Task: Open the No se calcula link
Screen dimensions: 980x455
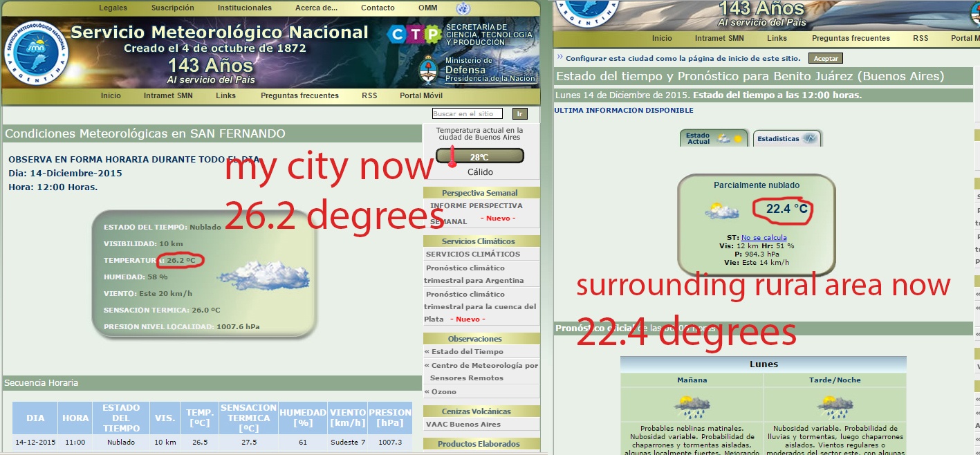Action: pyautogui.click(x=764, y=238)
